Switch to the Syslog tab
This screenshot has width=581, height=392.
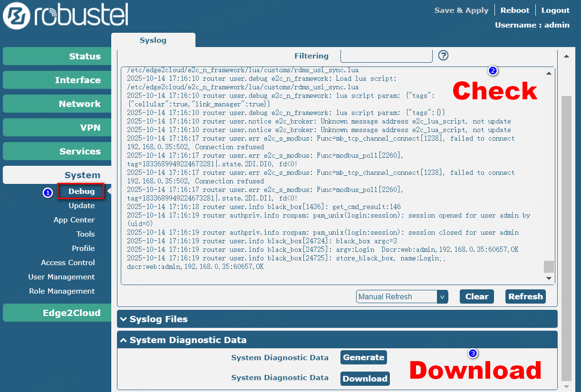pyautogui.click(x=153, y=40)
